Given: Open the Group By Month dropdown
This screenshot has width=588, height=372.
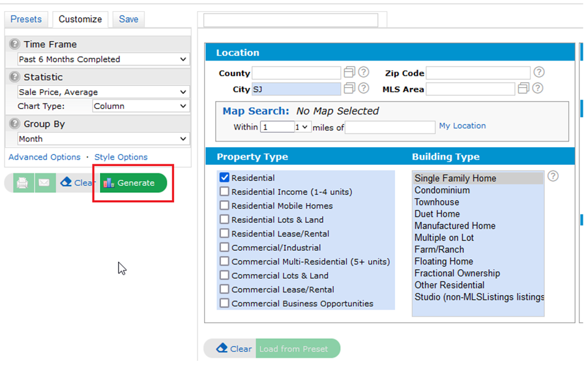Looking at the screenshot, I should point(104,139).
